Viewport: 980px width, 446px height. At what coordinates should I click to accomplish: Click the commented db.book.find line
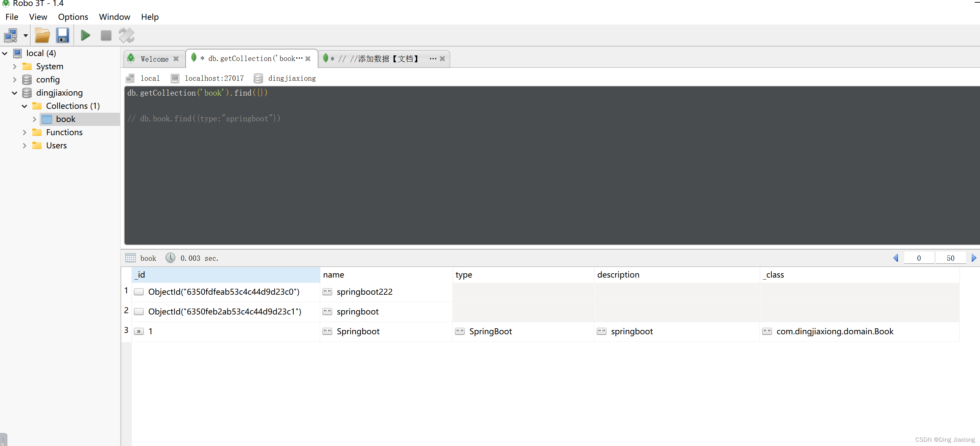coord(204,119)
